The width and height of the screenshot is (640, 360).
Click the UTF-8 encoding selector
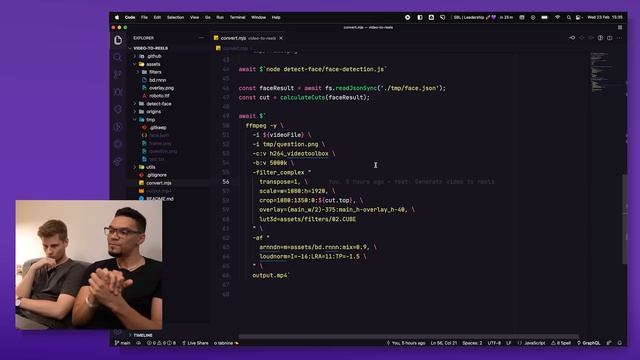pyautogui.click(x=494, y=343)
